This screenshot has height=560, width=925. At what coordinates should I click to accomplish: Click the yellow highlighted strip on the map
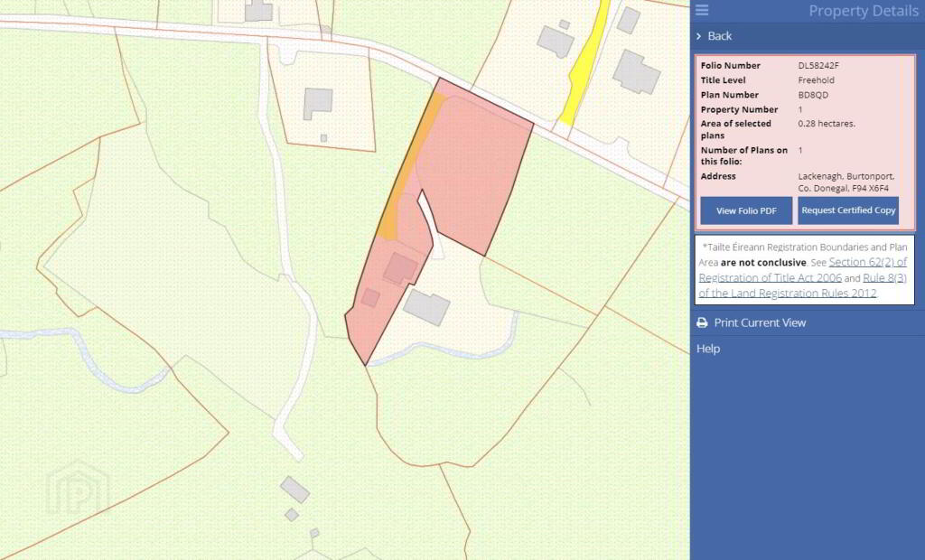pos(584,62)
